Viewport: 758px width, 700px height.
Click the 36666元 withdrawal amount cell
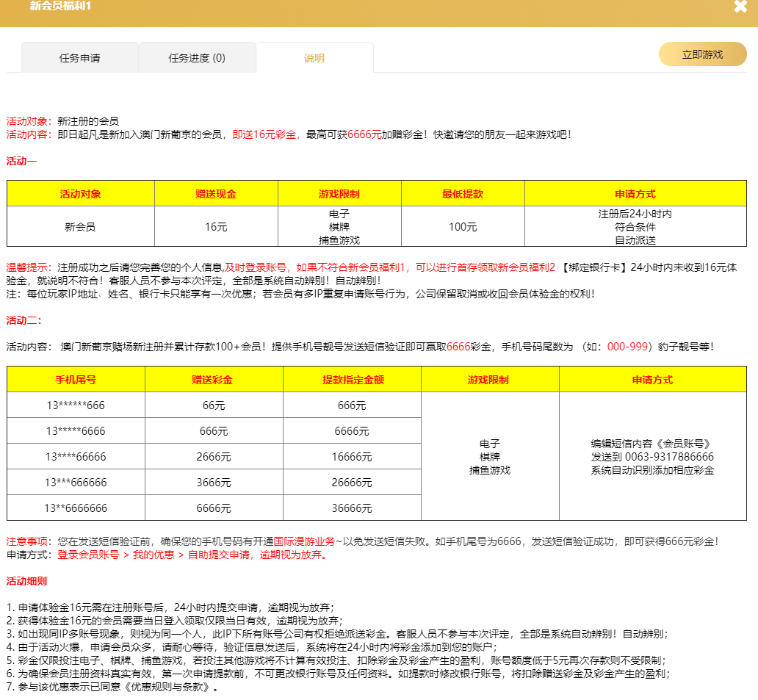[352, 508]
